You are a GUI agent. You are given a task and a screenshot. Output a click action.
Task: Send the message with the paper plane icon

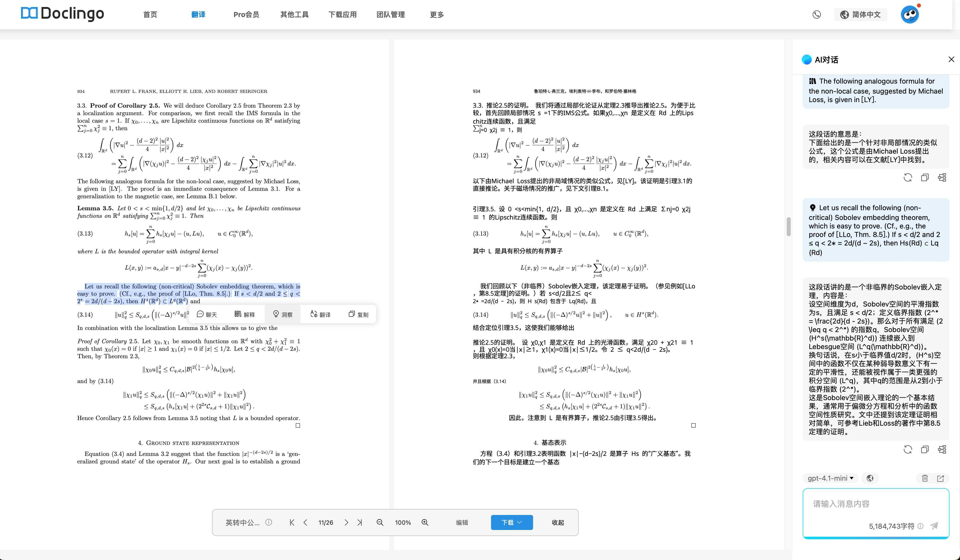(934, 526)
